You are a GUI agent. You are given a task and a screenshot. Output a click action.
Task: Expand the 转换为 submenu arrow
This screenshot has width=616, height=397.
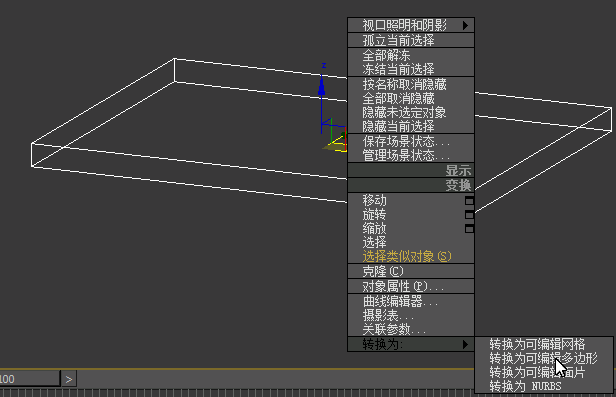click(466, 344)
